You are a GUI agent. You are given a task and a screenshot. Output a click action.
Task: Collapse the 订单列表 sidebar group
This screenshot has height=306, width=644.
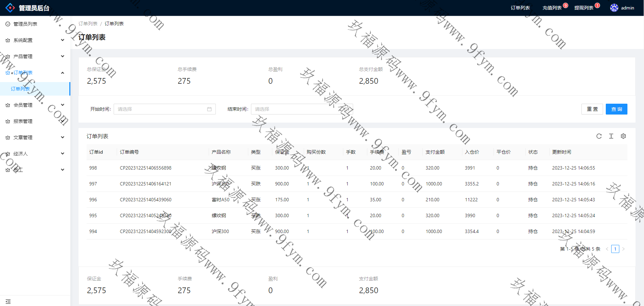(34, 73)
